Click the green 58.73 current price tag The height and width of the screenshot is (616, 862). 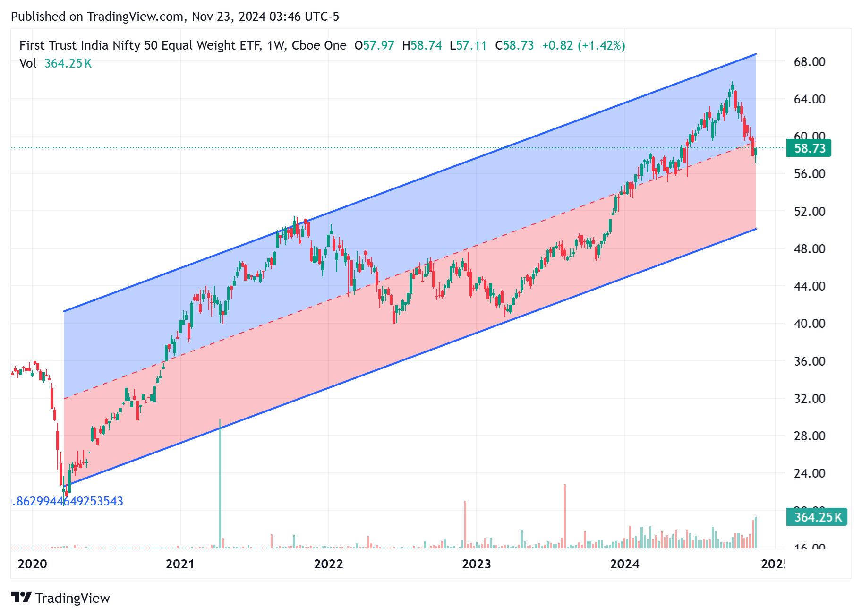pyautogui.click(x=809, y=148)
